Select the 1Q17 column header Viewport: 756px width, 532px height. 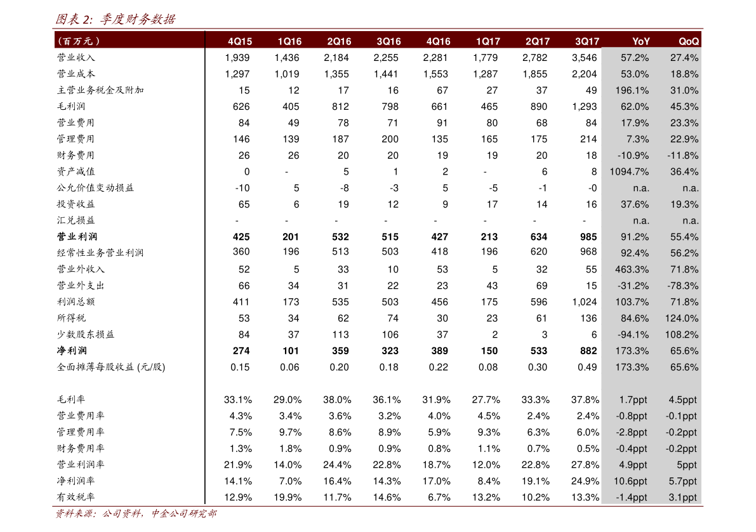point(488,41)
